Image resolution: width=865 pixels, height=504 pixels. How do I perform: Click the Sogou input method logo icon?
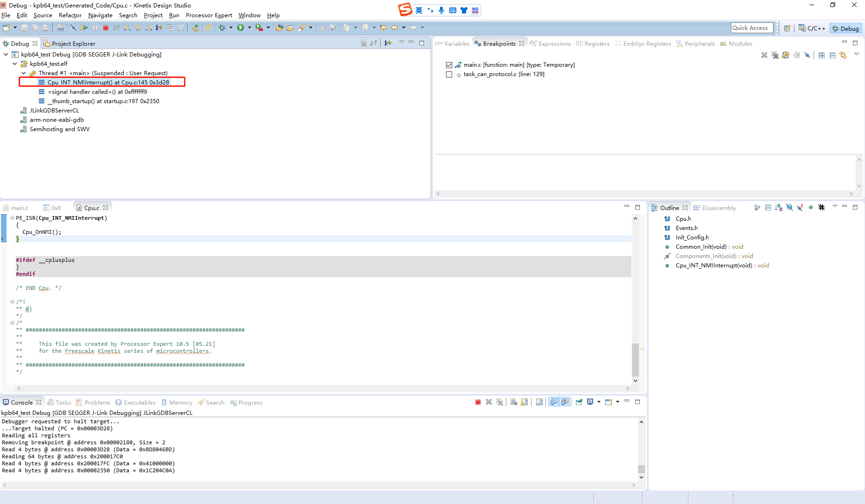[x=405, y=10]
